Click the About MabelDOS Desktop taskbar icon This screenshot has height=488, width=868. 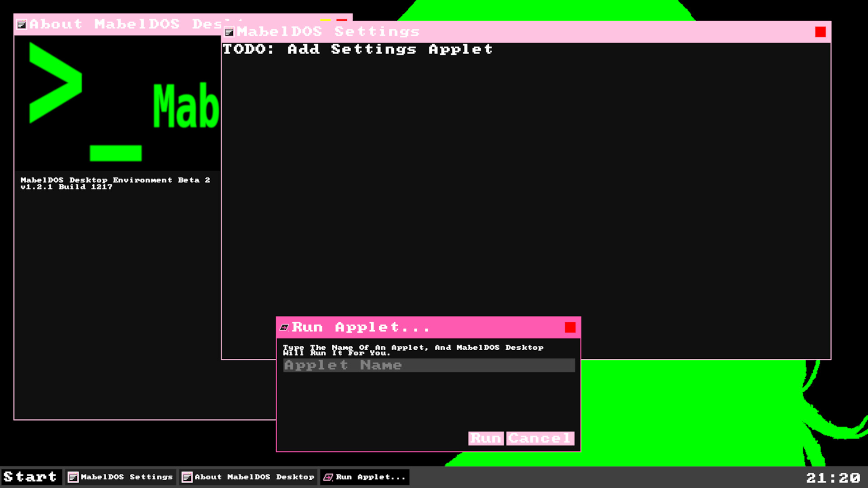click(x=187, y=477)
